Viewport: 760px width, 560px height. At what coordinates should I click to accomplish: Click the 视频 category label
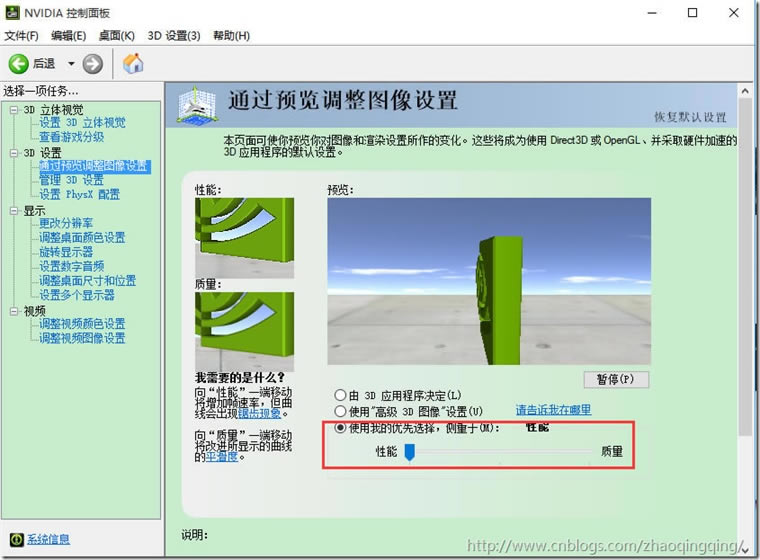click(x=34, y=311)
